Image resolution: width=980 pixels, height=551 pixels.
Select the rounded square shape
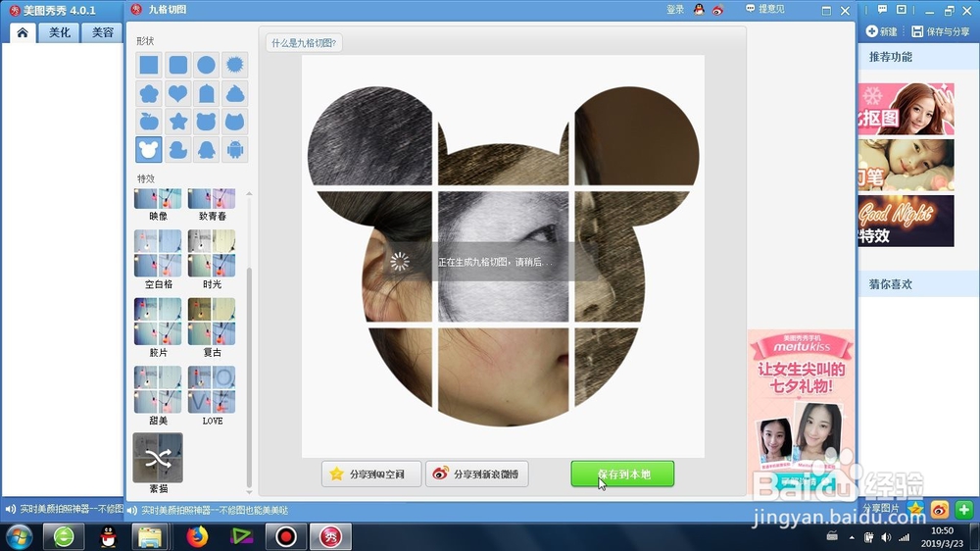[177, 65]
